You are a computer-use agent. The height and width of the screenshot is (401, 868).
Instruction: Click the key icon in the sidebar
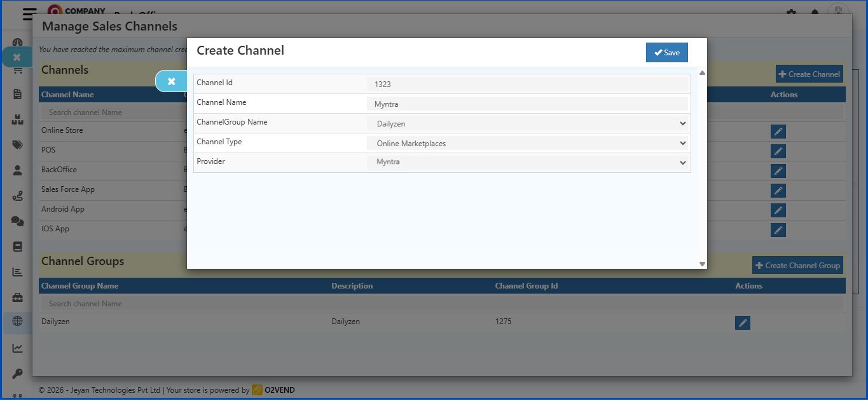17,373
